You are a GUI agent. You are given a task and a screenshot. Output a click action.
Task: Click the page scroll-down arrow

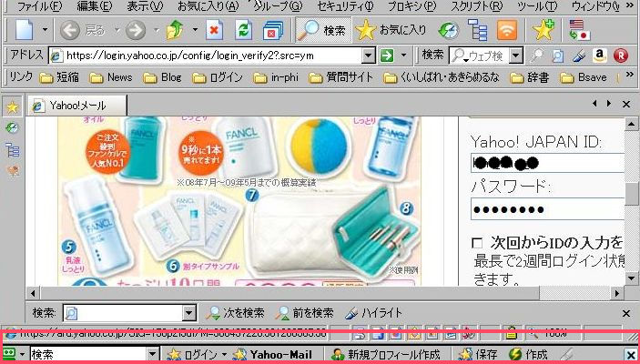click(x=632, y=278)
